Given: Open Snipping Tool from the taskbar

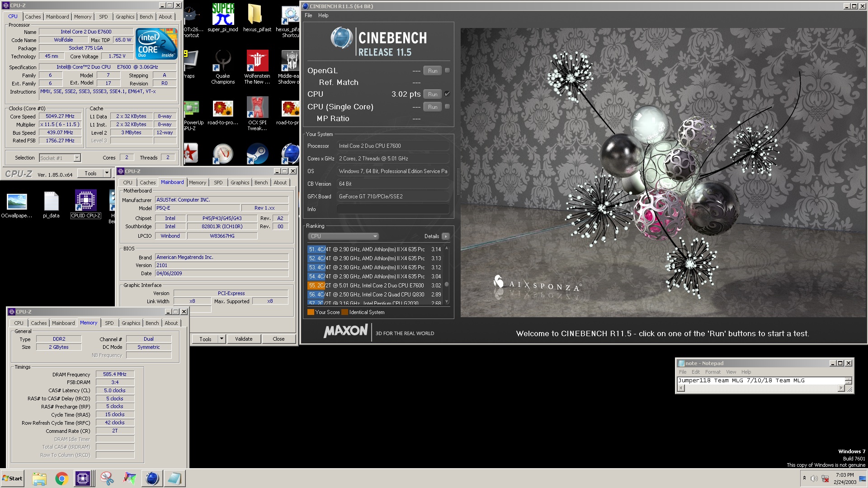Looking at the screenshot, I should (107, 479).
